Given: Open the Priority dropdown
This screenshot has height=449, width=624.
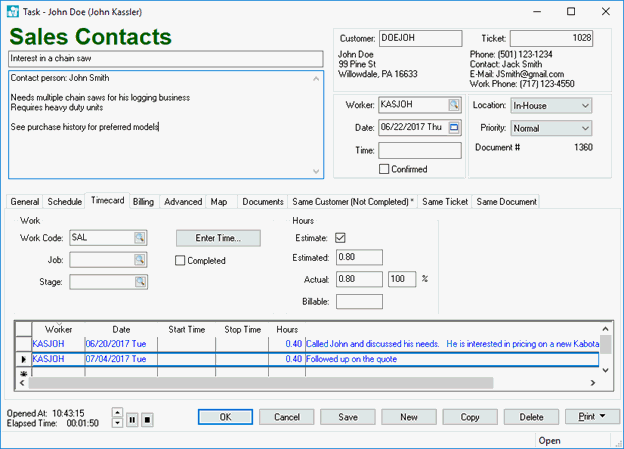Looking at the screenshot, I should click(x=585, y=128).
